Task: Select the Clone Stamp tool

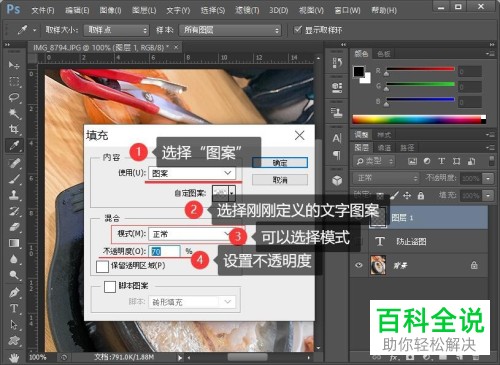Action: point(14,195)
